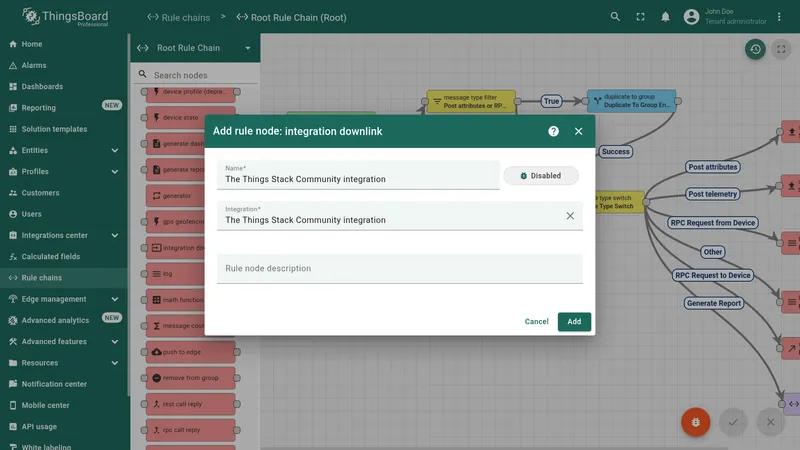Expand the Entities section

(x=64, y=150)
